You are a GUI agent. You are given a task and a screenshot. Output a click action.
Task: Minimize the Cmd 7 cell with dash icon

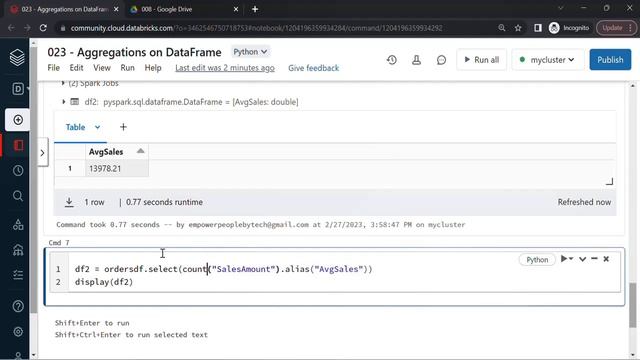point(594,259)
